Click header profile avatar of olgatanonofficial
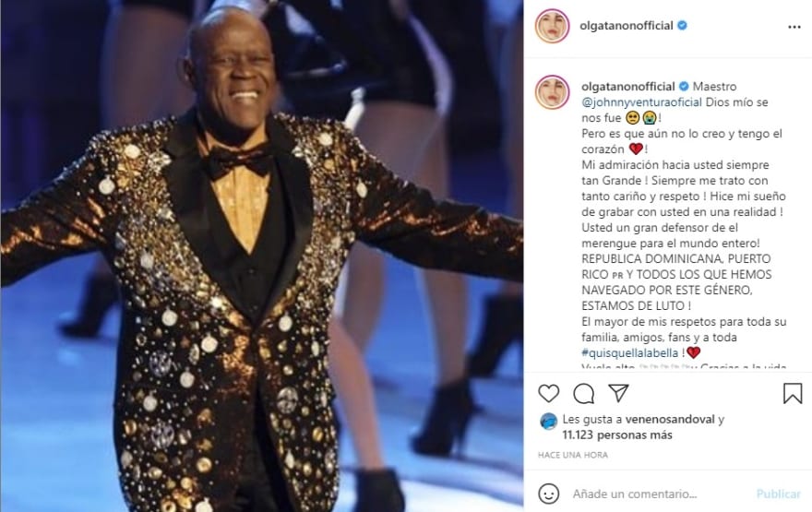The height and width of the screenshot is (512, 812). pyautogui.click(x=552, y=26)
